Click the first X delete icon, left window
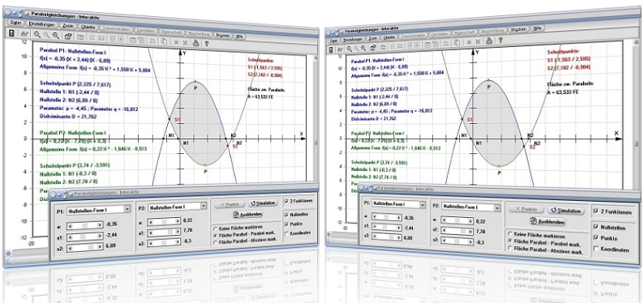This screenshot has height=303, width=644. 176,41
